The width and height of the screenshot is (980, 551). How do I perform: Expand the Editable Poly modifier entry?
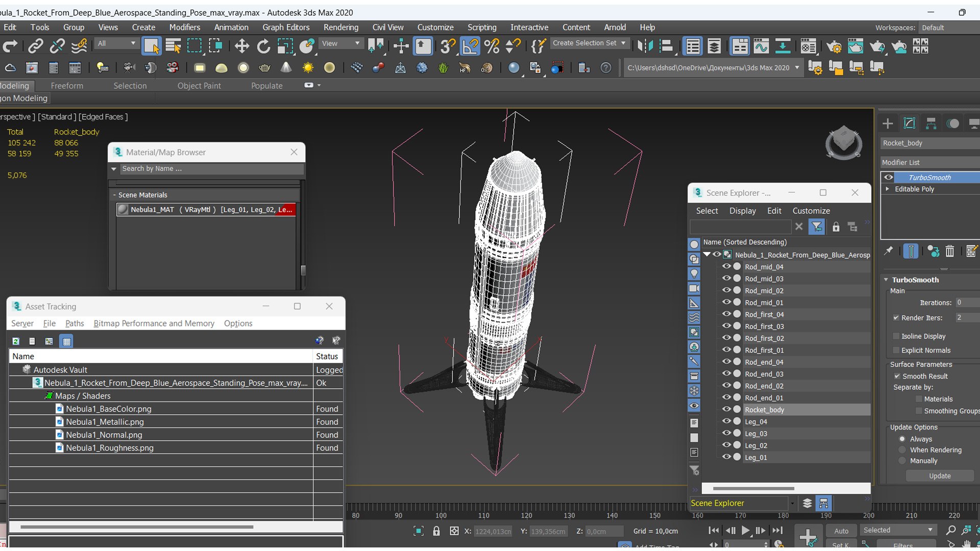click(x=888, y=189)
